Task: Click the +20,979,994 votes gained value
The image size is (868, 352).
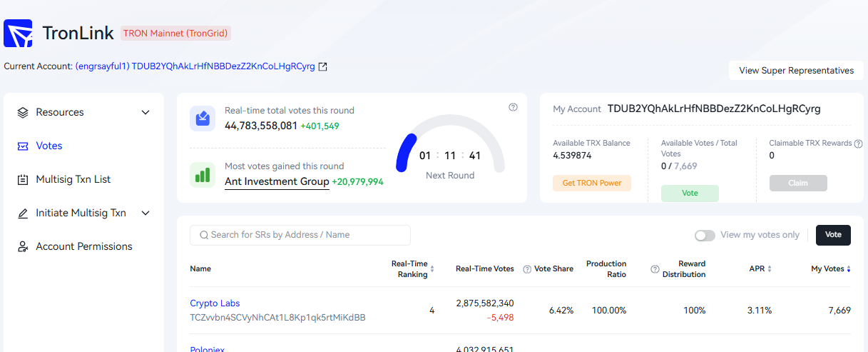Action: pyautogui.click(x=357, y=182)
